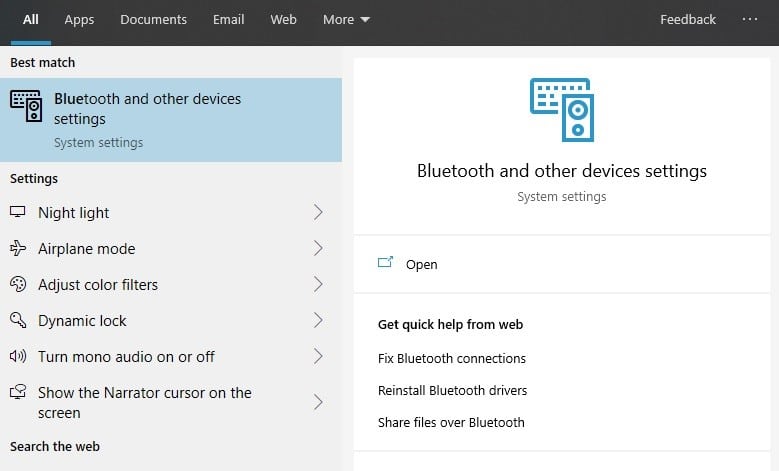779x471 pixels.
Task: Click the Dynamic lock key icon
Action: tap(18, 321)
